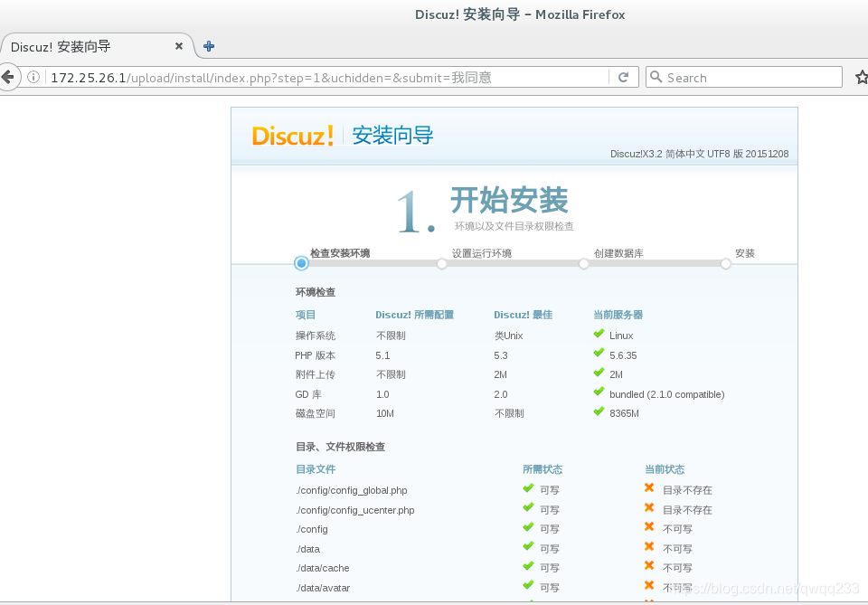The height and width of the screenshot is (605, 868).
Task: Click orange X in ./data/cache row
Action: coord(649,565)
